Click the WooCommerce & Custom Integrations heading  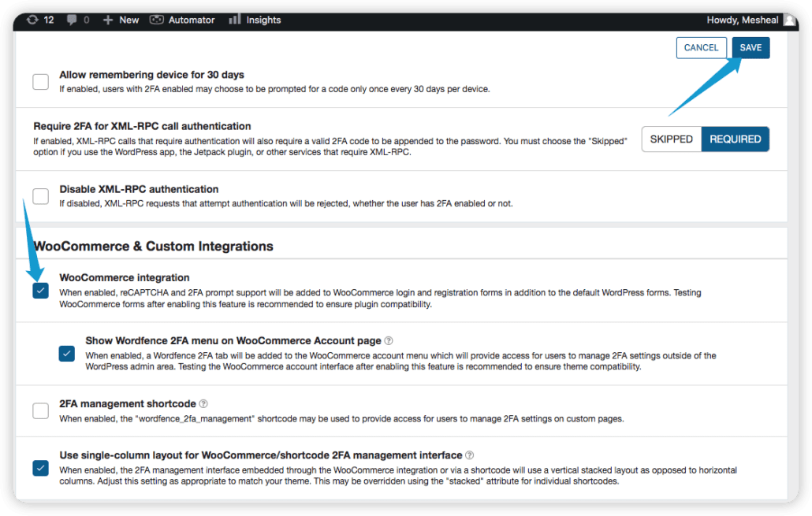(x=153, y=247)
